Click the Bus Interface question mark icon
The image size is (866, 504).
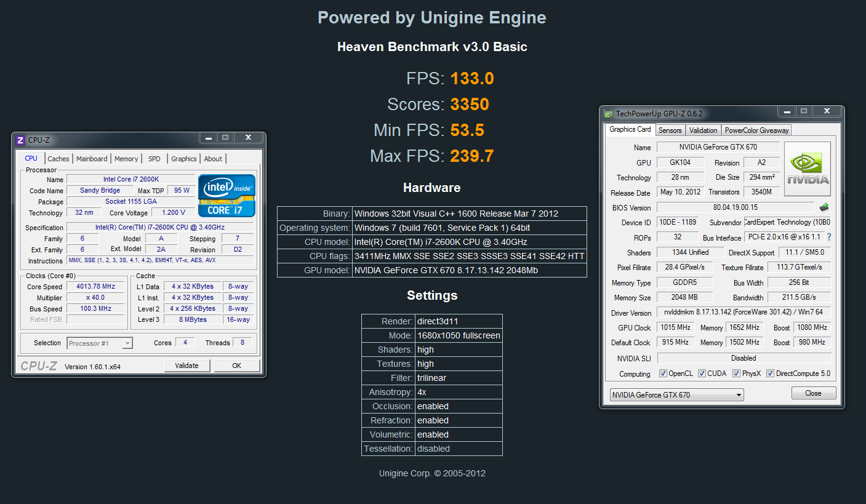[x=828, y=237]
